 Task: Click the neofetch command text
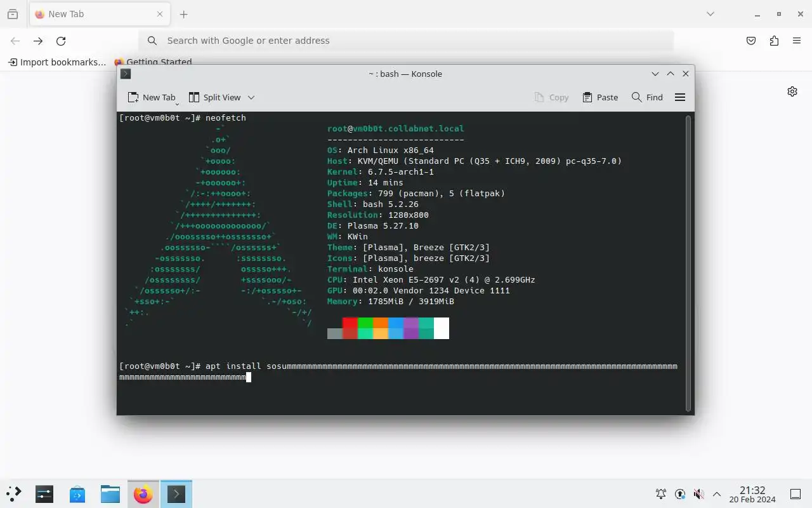coord(226,118)
